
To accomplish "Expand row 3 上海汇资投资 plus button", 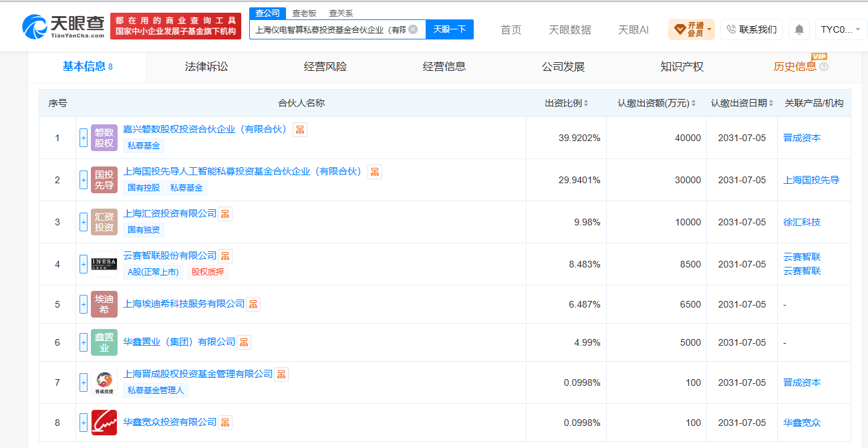I will (84, 222).
